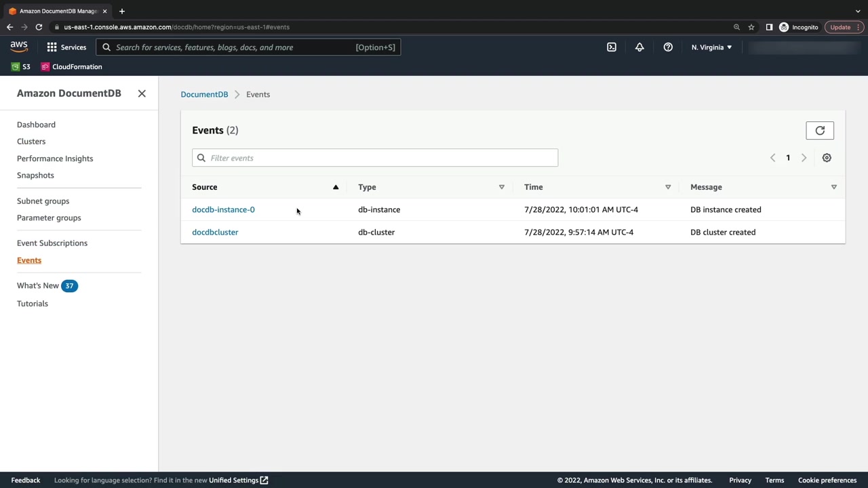Open Clusters in the sidebar
The image size is (868, 488).
pyautogui.click(x=31, y=142)
